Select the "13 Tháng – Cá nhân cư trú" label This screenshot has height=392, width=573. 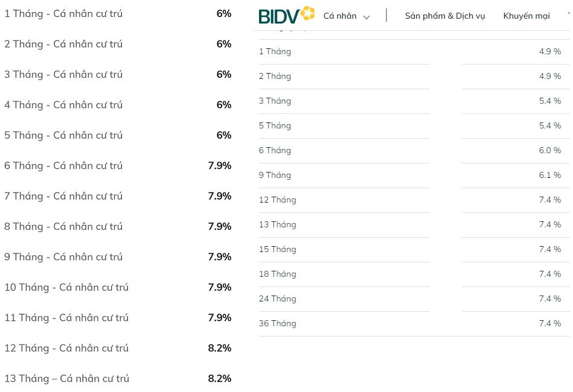coord(66,379)
